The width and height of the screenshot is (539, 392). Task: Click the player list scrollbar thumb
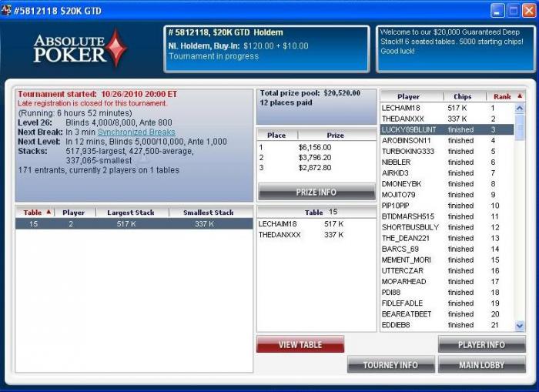click(520, 127)
